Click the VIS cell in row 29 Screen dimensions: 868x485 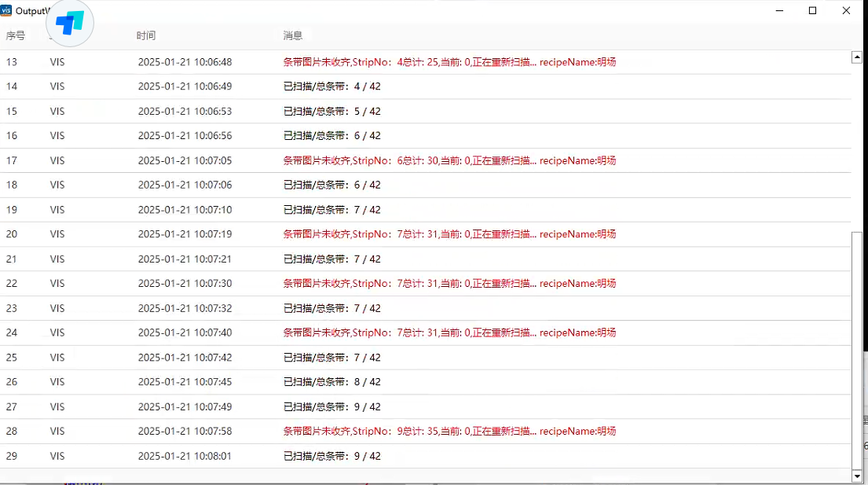[57, 456]
